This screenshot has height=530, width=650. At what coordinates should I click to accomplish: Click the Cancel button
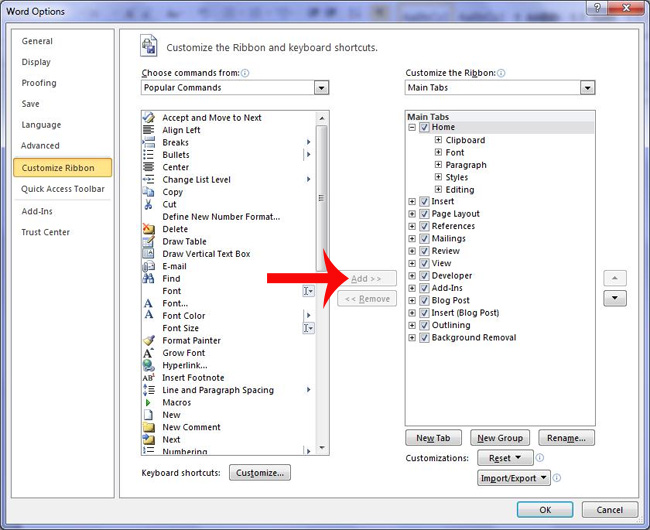609,510
